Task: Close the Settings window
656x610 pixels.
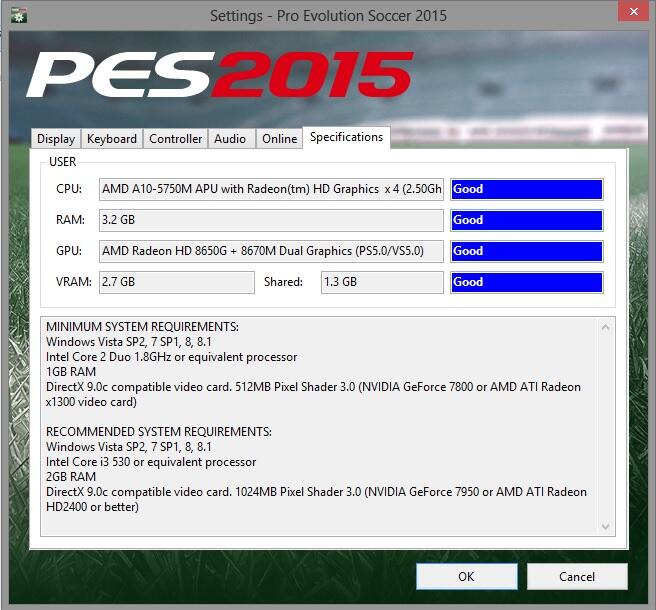Action: [x=634, y=12]
